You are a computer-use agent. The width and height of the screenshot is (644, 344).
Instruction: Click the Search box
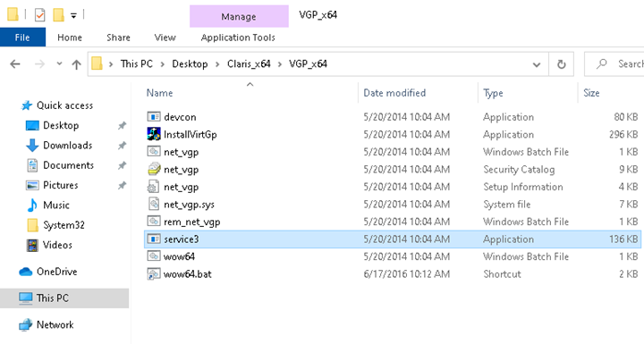pos(614,64)
